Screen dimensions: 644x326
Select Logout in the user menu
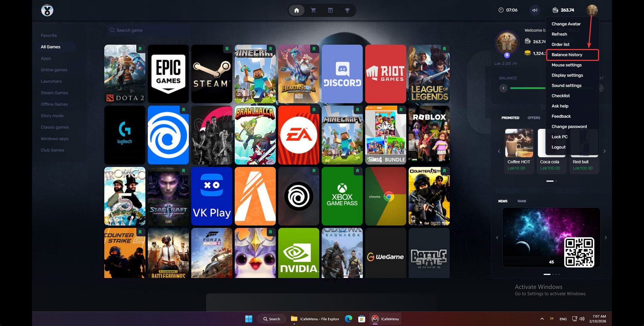click(558, 147)
